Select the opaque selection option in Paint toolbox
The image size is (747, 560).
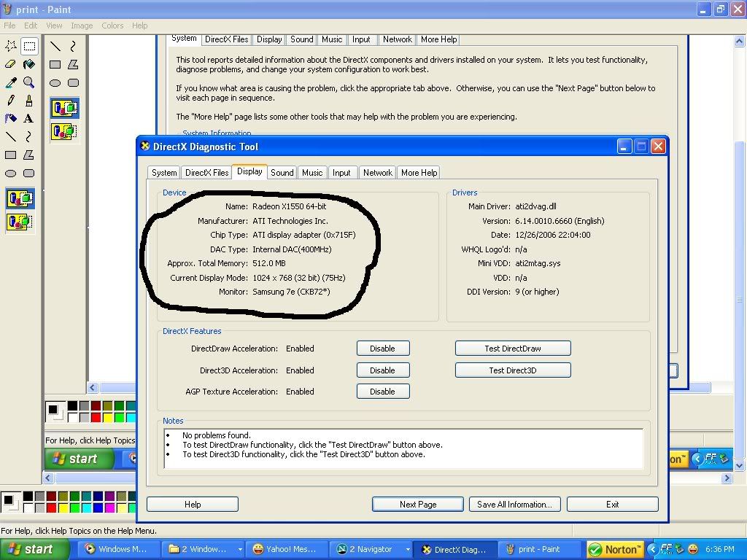click(20, 198)
